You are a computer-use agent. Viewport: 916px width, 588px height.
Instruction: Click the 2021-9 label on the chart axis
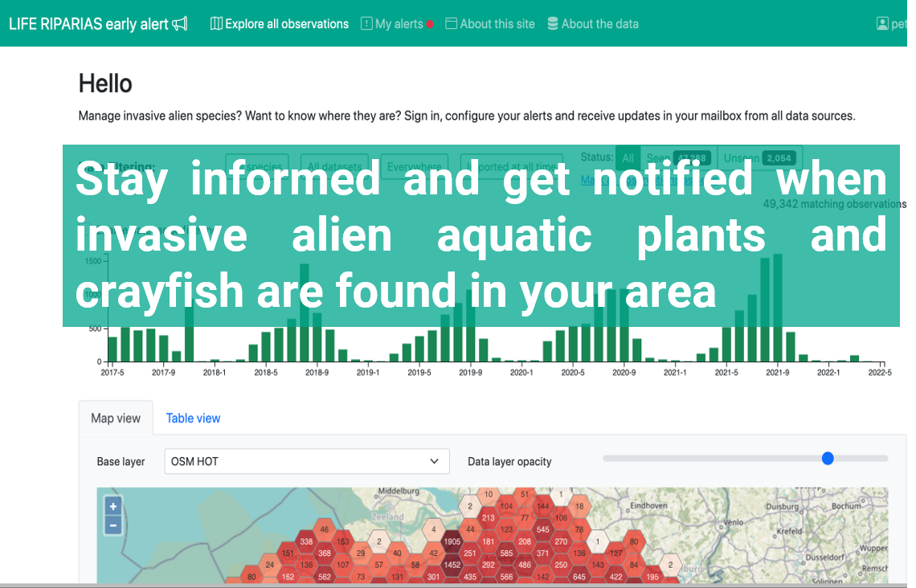(778, 373)
